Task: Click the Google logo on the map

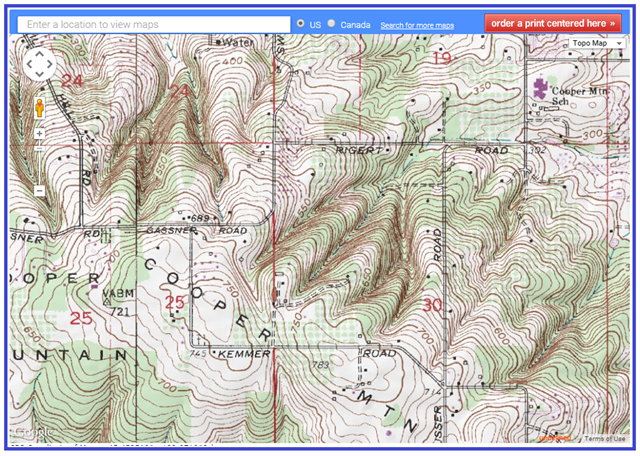Action: 28,436
